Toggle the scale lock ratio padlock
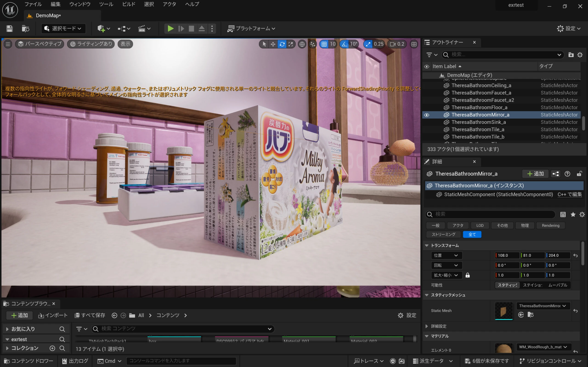This screenshot has width=588, height=367. 467,275
